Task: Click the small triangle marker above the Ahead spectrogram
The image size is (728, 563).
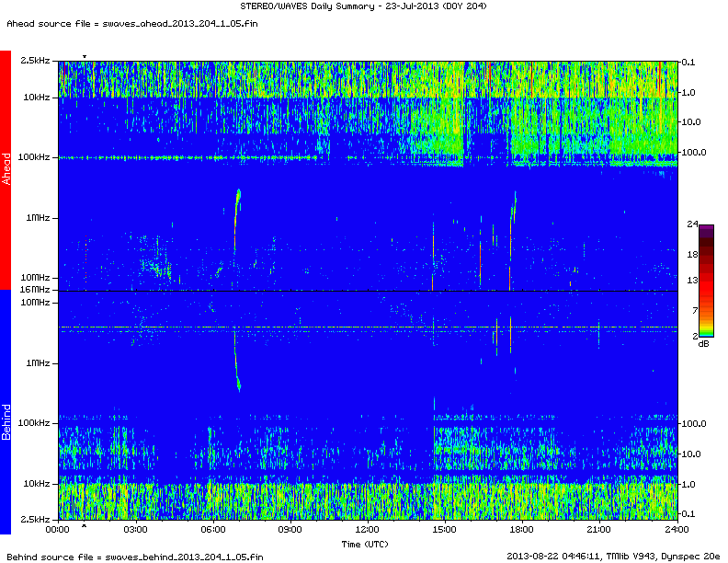Action: click(x=85, y=57)
